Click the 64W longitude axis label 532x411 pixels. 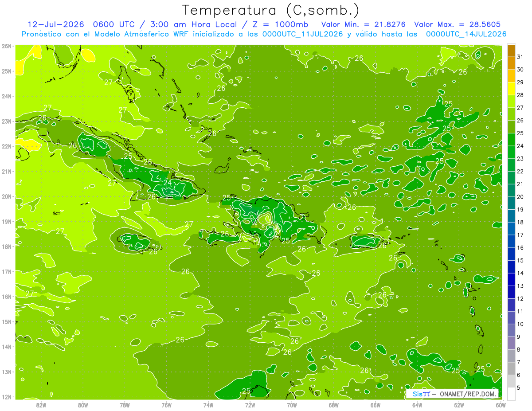pyautogui.click(x=417, y=405)
